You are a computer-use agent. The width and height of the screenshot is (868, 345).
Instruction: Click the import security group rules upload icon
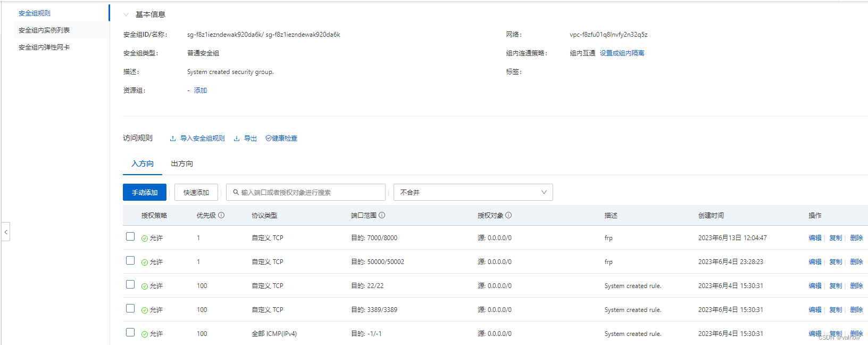coord(173,138)
